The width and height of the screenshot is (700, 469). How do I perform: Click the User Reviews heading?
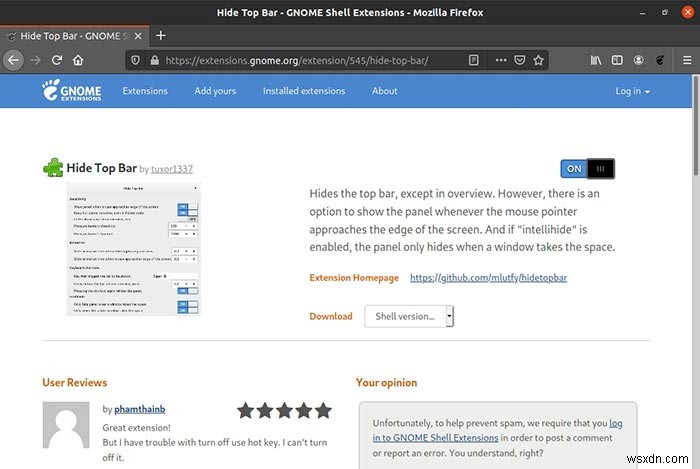75,382
